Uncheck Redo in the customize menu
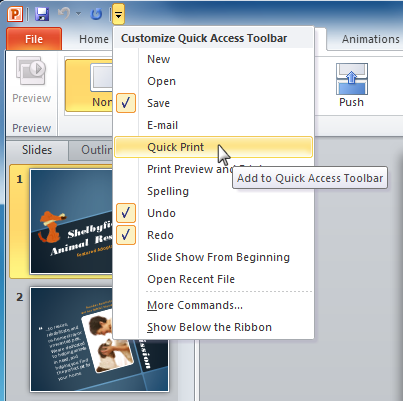 [x=213, y=235]
